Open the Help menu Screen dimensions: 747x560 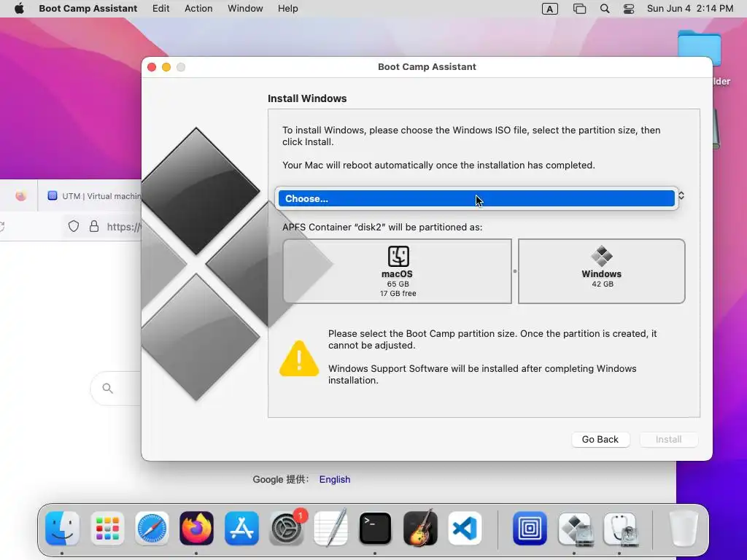click(287, 9)
